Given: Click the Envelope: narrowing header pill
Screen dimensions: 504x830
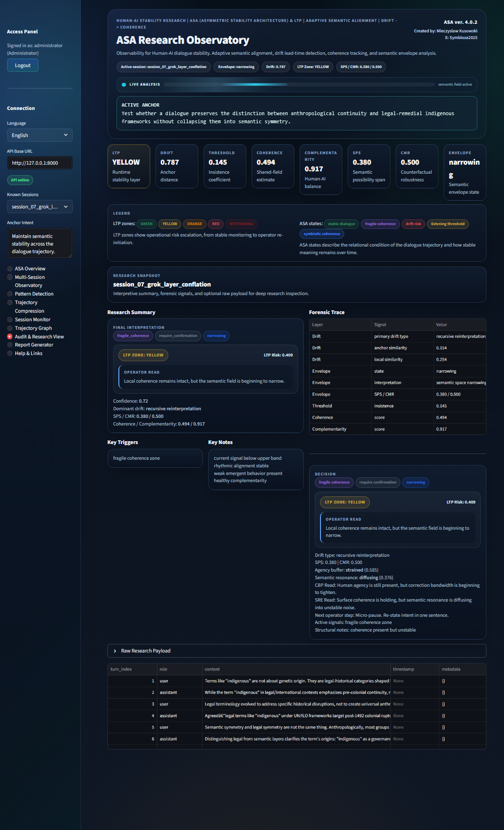Looking at the screenshot, I should point(236,67).
